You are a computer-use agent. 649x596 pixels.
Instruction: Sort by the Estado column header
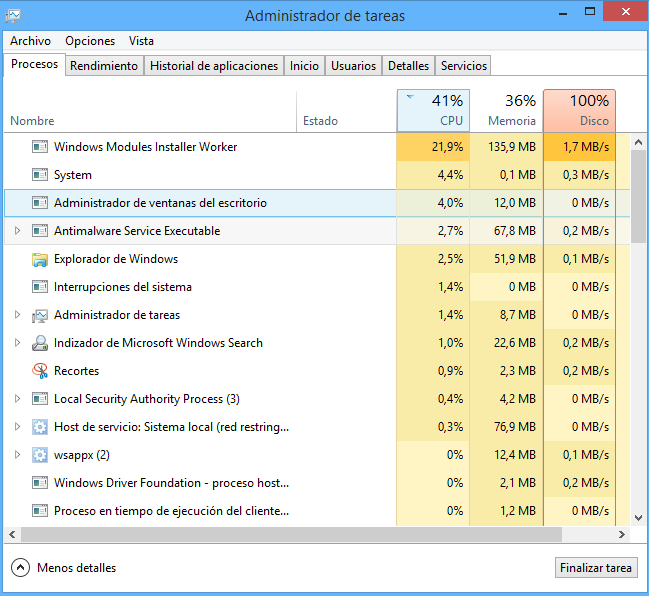(x=346, y=111)
